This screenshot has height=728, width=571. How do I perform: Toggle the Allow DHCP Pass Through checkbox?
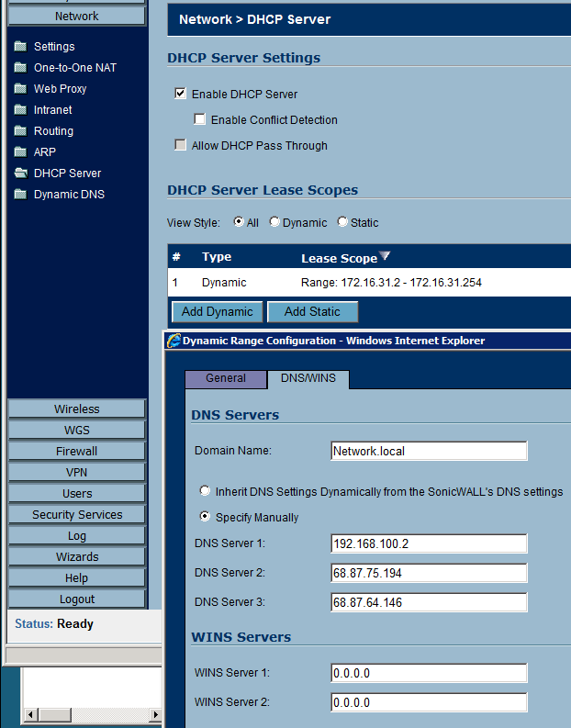pos(180,145)
